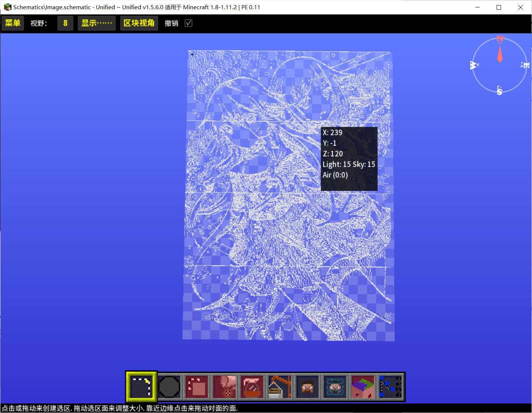This screenshot has height=413, width=532.
Task: Open the 显示…… options dropdown
Action: tap(97, 23)
